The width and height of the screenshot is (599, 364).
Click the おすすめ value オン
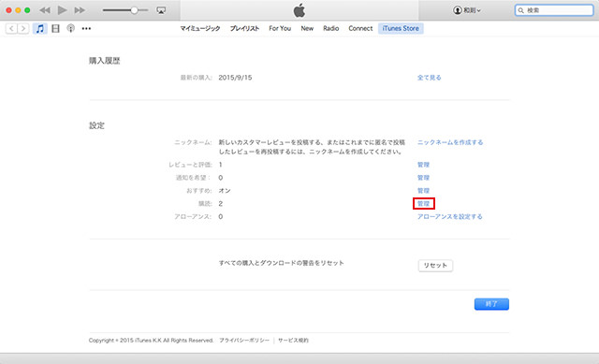click(225, 191)
